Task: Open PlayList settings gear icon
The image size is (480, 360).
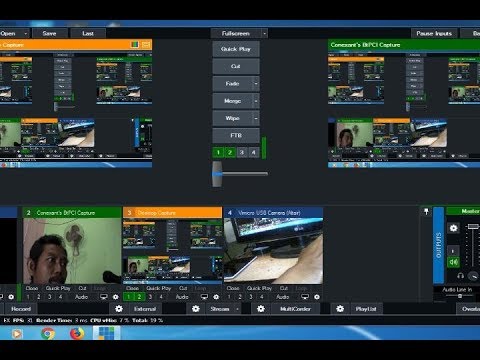Action: pyautogui.click(x=340, y=309)
